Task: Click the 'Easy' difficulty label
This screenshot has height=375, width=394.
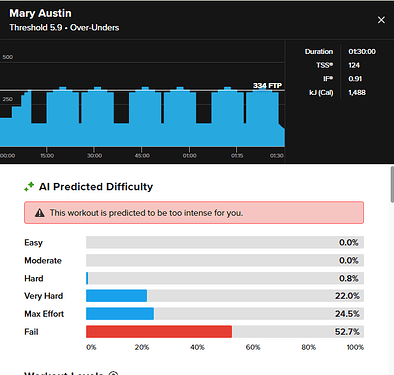Action: pyautogui.click(x=33, y=243)
